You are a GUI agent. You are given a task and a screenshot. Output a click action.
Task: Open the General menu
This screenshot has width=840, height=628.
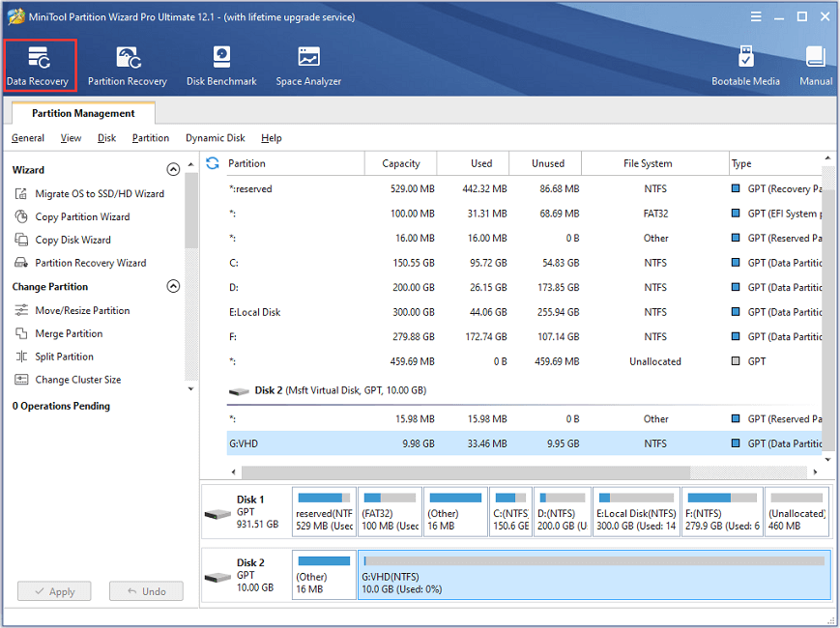point(28,138)
